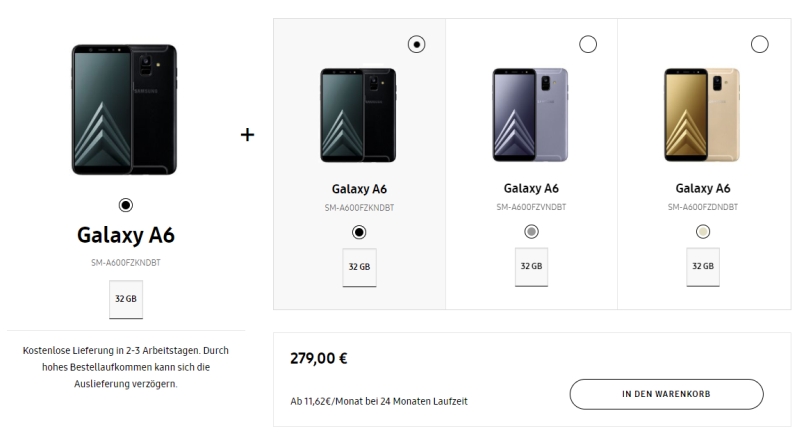Viewport: 800px width, 438px height.
Task: Choose black color swatch under SM-A600FZKNDBT card
Action: click(x=359, y=232)
